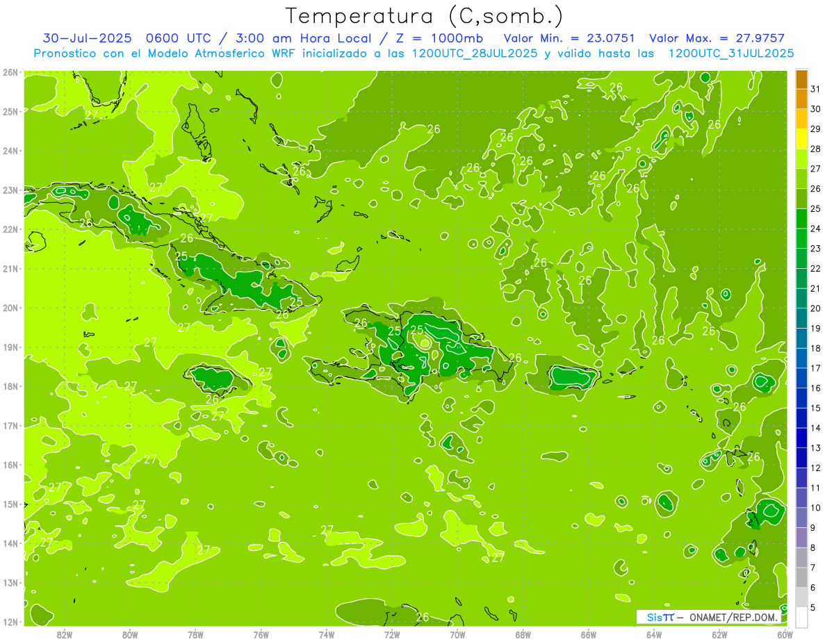
Task: Click latitude axis label '24N'
Action: click(10, 151)
